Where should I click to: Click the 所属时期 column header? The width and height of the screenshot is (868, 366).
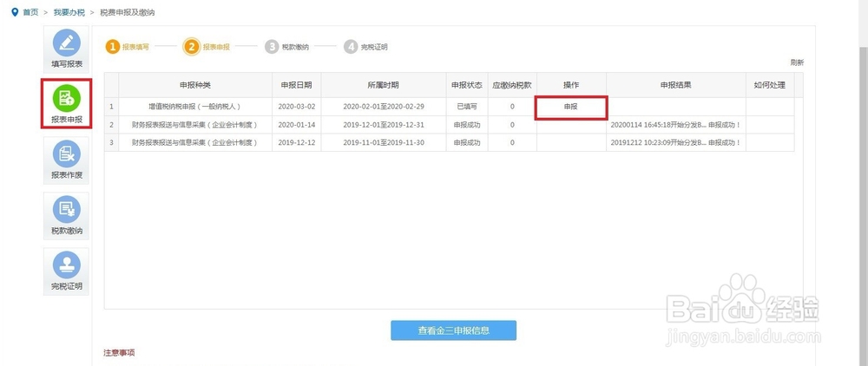(x=383, y=85)
